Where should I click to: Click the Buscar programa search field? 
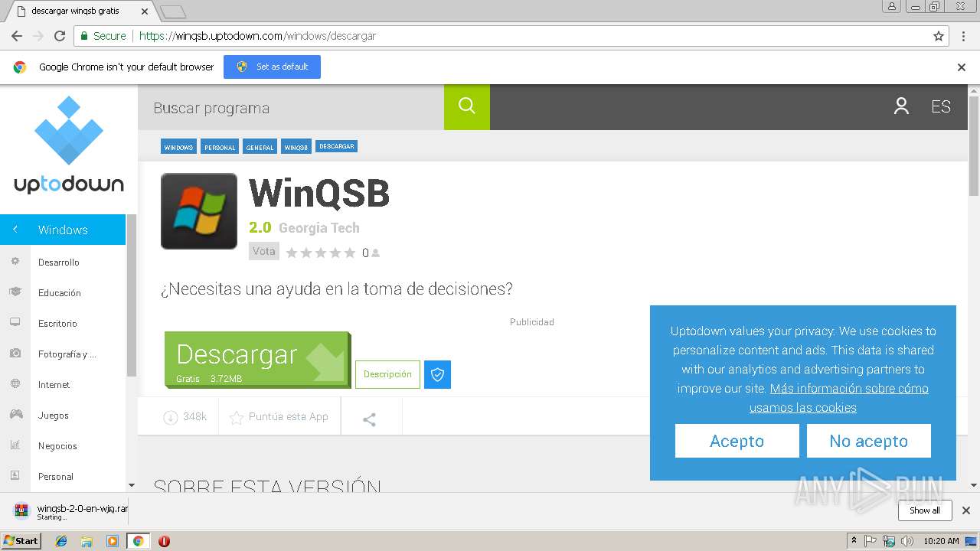coord(291,107)
